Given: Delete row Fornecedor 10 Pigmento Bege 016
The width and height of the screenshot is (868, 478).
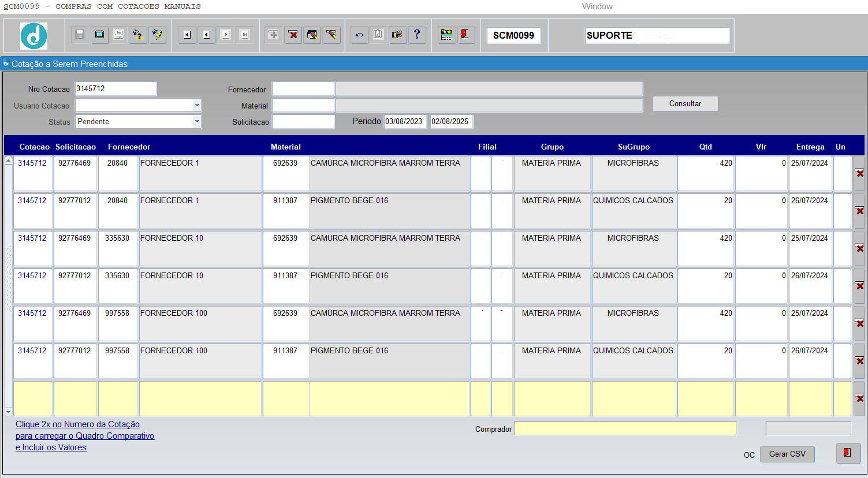Looking at the screenshot, I should [x=859, y=286].
